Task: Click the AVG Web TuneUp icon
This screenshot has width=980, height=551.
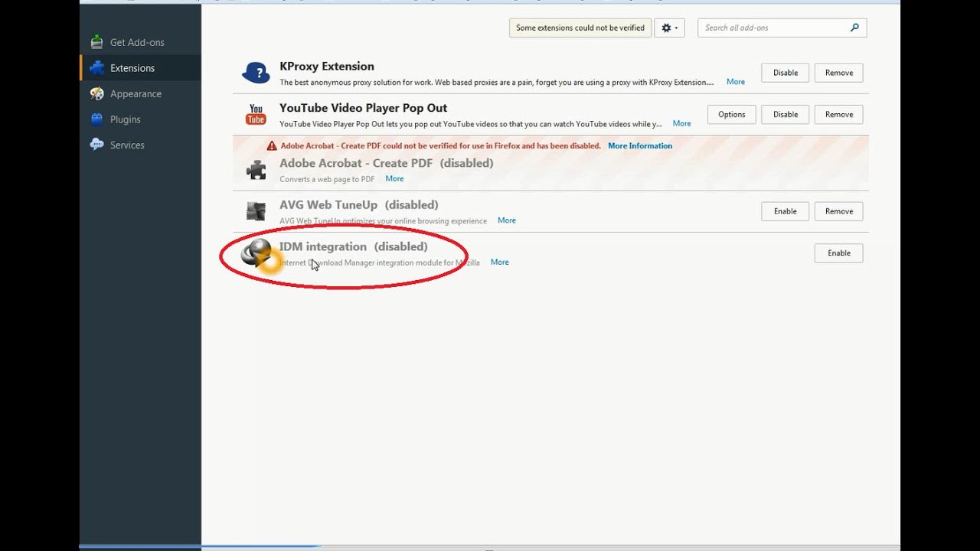Action: 256,211
